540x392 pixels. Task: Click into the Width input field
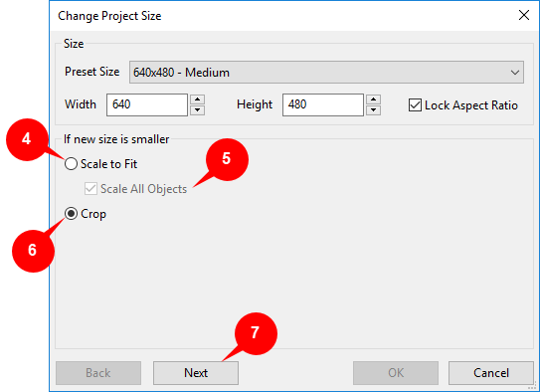coord(147,104)
